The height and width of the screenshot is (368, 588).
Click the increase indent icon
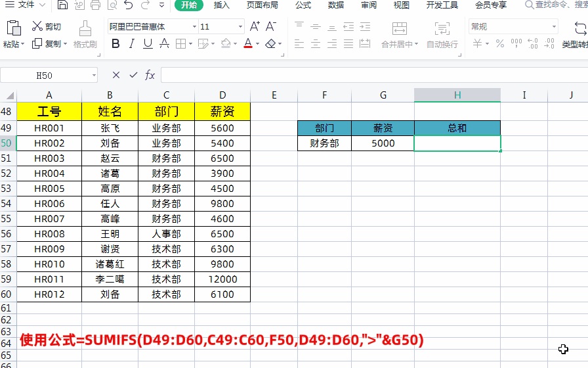click(365, 26)
